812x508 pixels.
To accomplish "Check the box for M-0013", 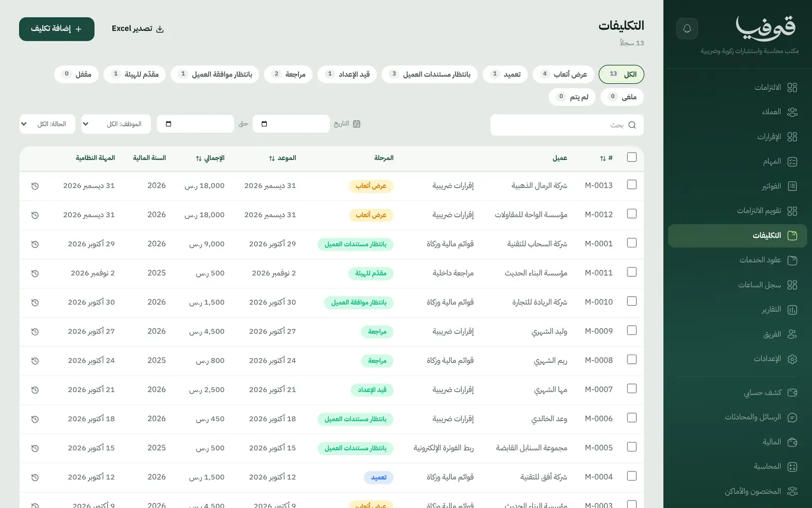I will pos(632,185).
